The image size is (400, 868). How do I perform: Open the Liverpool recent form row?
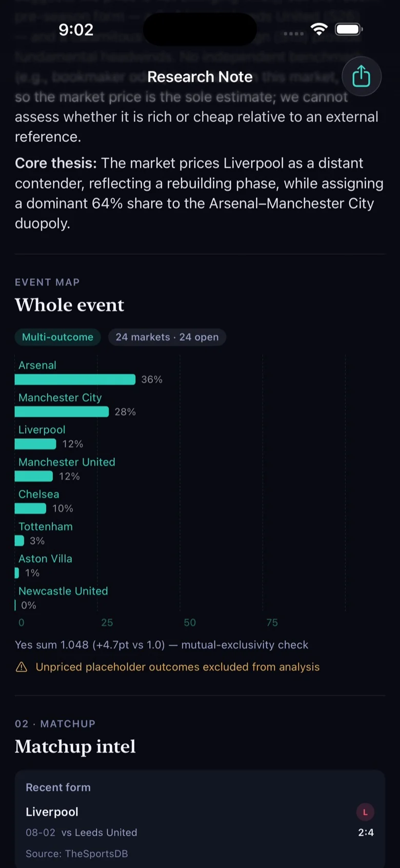tap(200, 822)
